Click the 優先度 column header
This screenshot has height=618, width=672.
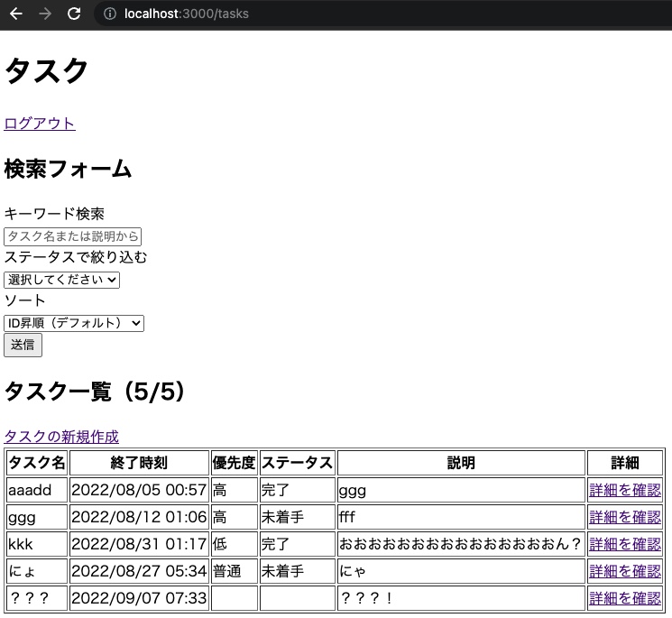click(x=234, y=463)
